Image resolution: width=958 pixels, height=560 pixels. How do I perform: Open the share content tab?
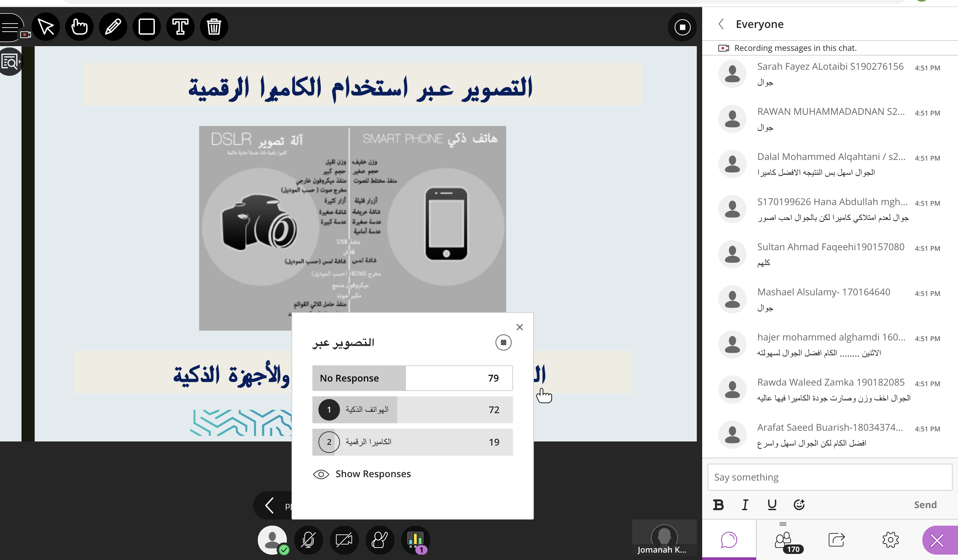[x=836, y=540]
